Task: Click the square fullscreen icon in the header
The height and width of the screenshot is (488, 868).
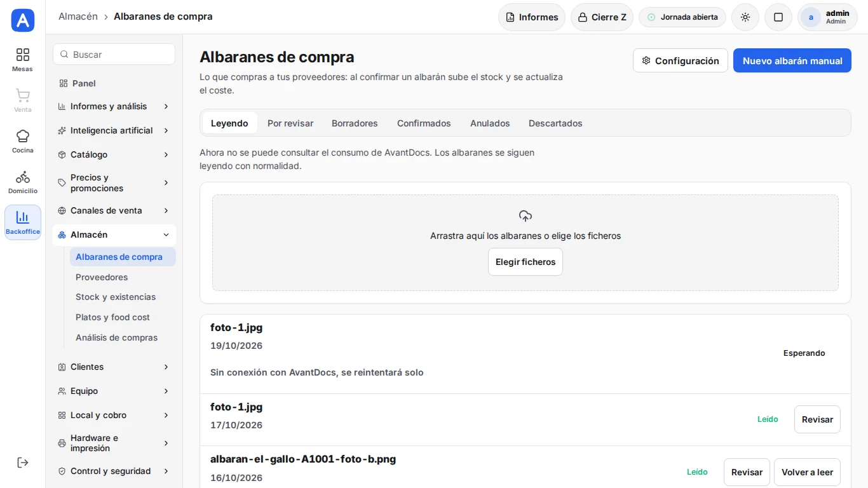Action: coord(778,17)
